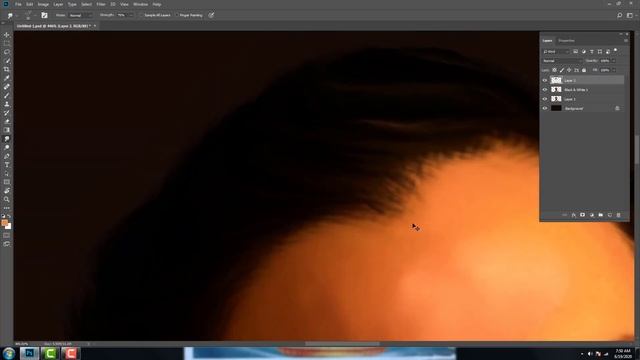Viewport: 640px width, 360px height.
Task: Select the Eyedropper tool
Action: (x=7, y=78)
